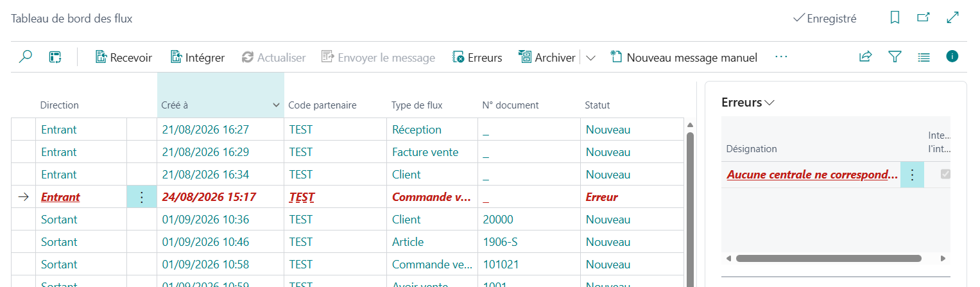Show more options ellipsis in toolbar
Screen dimensions: 980x287
coord(781,57)
